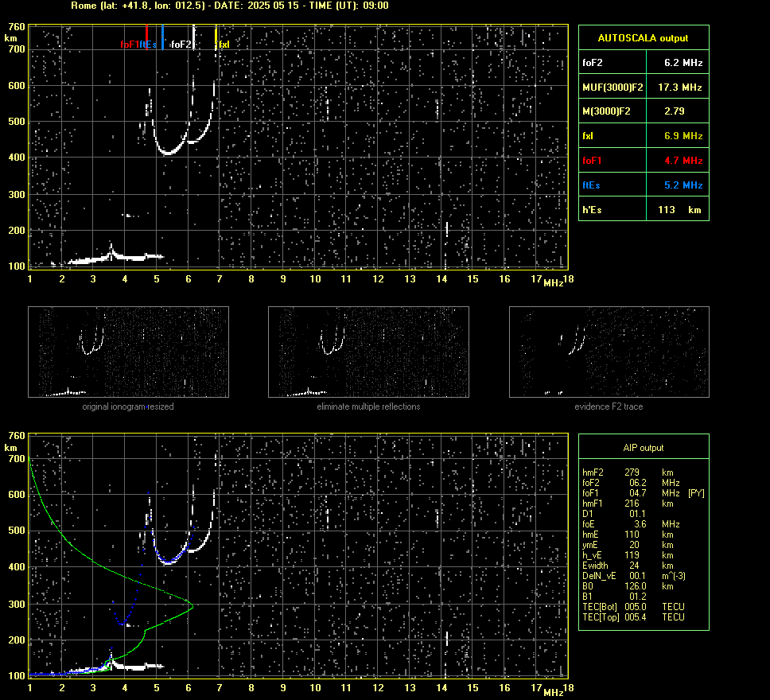770x700 pixels.
Task: Click the red foF1 marker on top ionogram
Action: (x=147, y=37)
